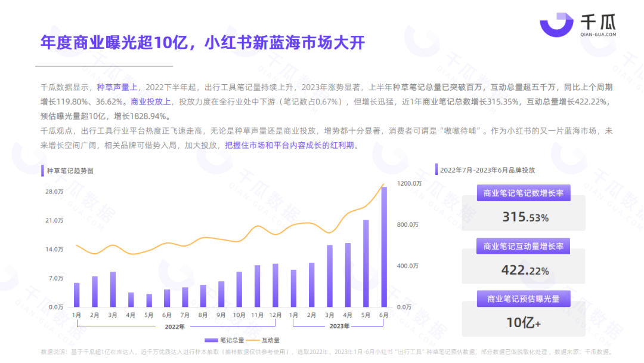
Task: Click the orange 互动量 legend line swatch
Action: (x=253, y=340)
